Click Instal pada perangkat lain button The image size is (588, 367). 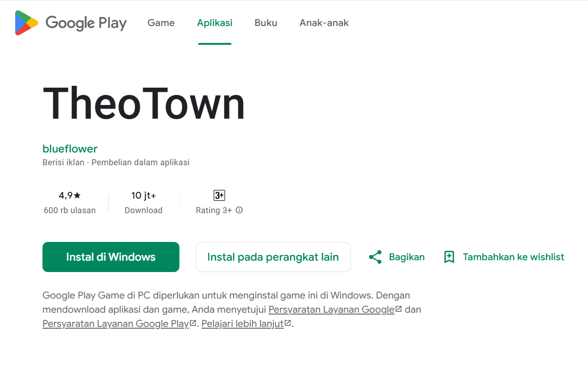click(x=273, y=257)
